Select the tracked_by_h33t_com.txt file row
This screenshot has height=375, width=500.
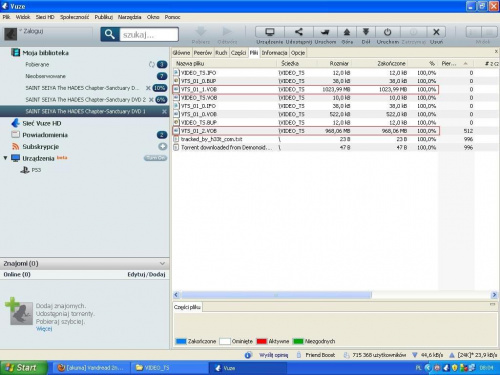335,139
